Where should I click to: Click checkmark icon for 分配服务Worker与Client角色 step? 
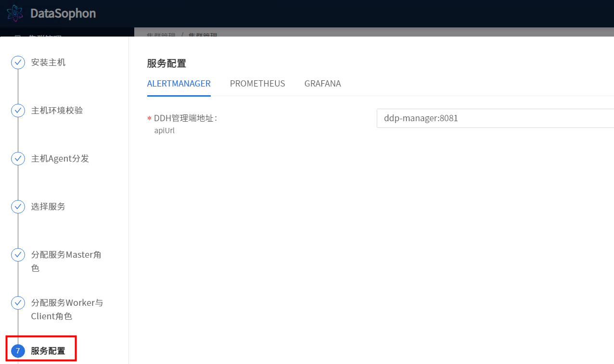[x=18, y=303]
